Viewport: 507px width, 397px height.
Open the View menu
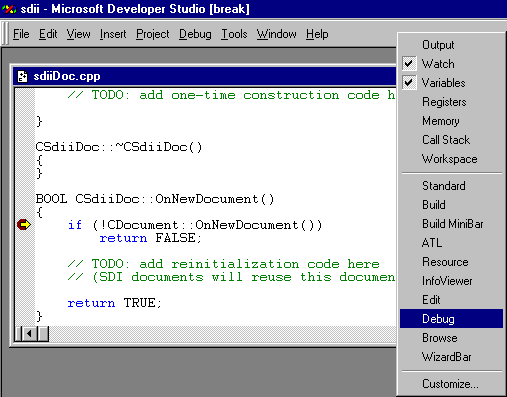coord(78,34)
